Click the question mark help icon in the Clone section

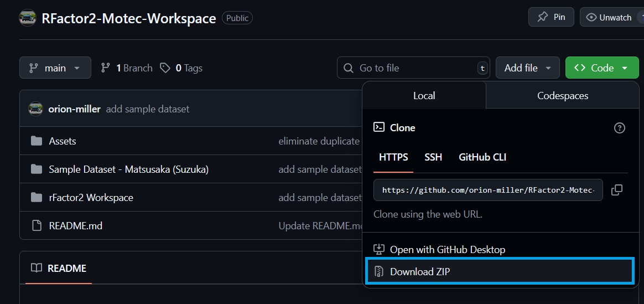pyautogui.click(x=619, y=128)
